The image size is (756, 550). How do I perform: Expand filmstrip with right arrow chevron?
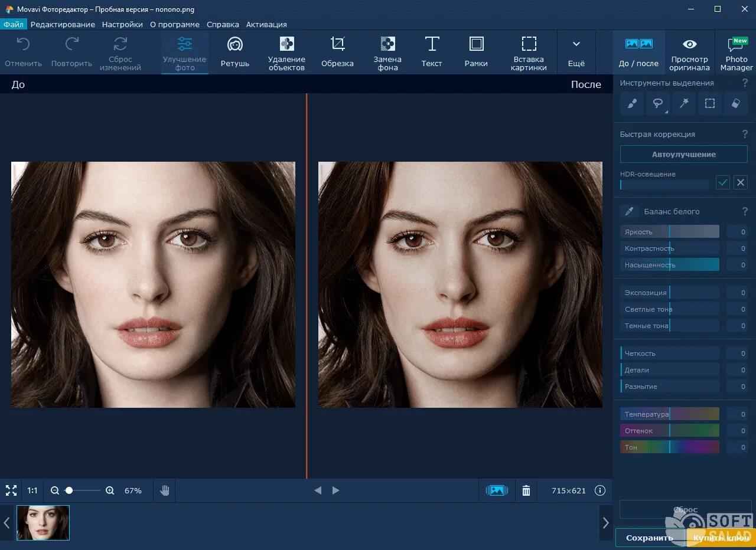point(605,523)
